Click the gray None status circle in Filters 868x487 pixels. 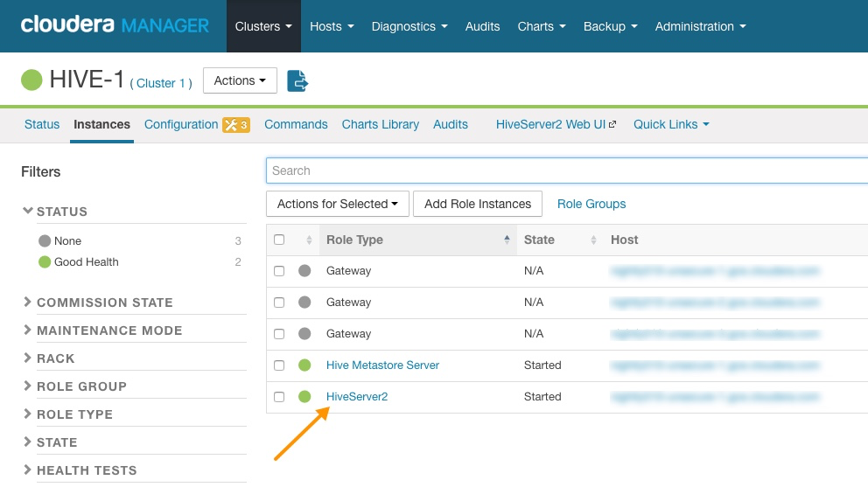point(45,240)
